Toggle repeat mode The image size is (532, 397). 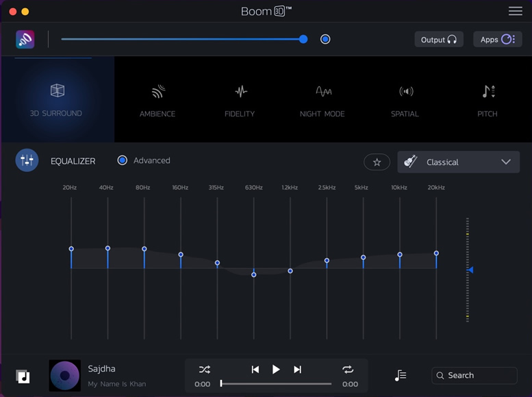(348, 369)
